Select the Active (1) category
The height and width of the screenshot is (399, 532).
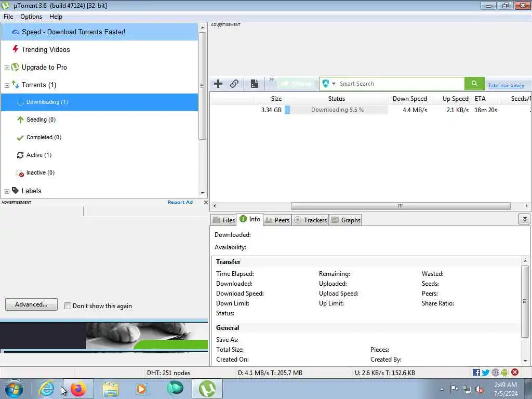(x=99, y=155)
